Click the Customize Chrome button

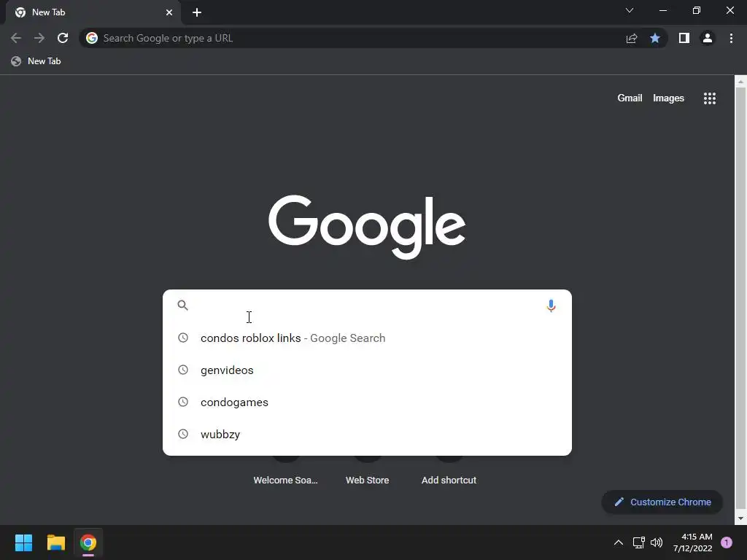coord(662,502)
